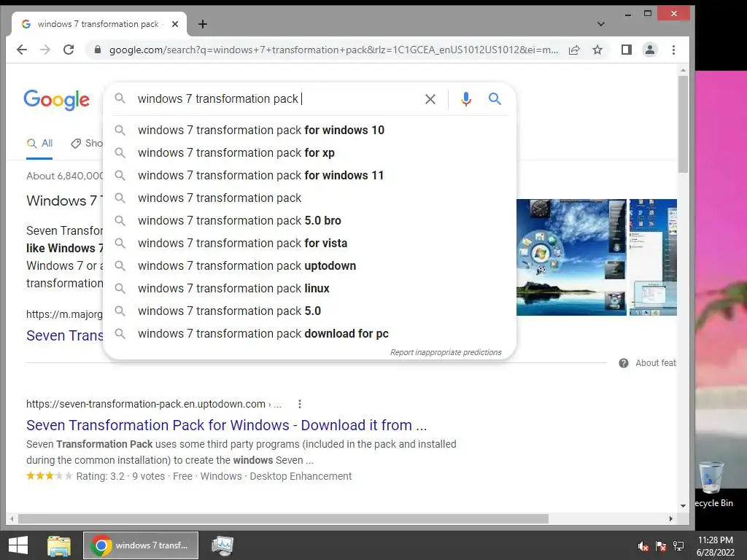This screenshot has width=747, height=560.
Task: Click the Chrome address bar URL
Action: click(333, 50)
